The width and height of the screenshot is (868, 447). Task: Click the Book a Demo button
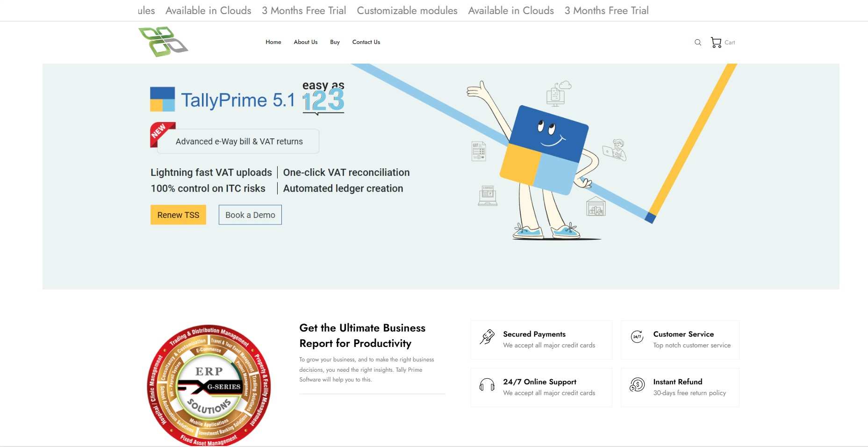click(x=250, y=215)
